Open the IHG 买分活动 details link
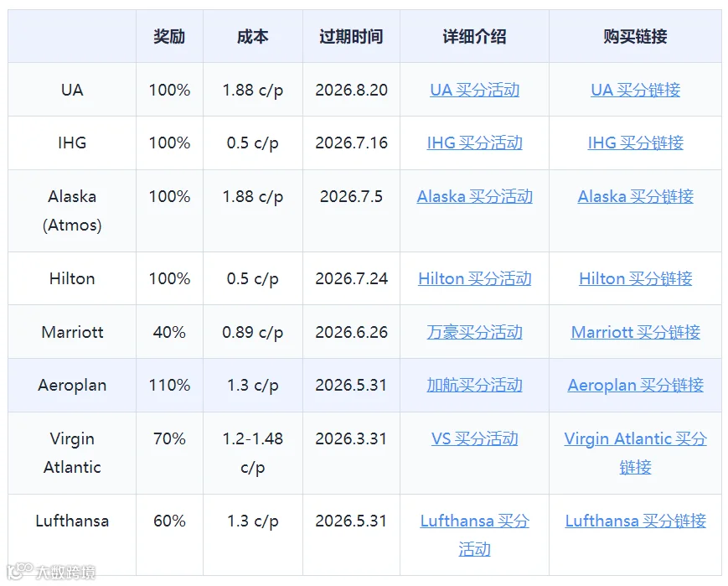The image size is (728, 586). point(474,143)
